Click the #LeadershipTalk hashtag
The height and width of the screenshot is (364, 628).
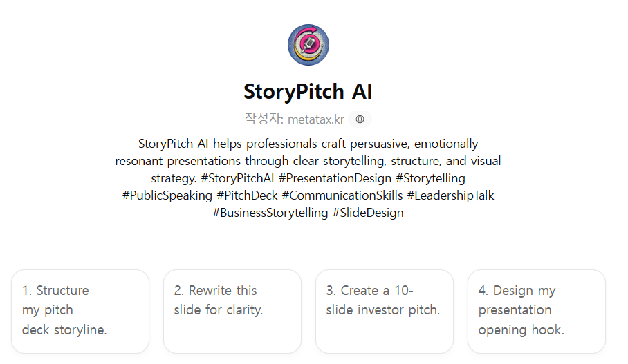[x=450, y=195]
